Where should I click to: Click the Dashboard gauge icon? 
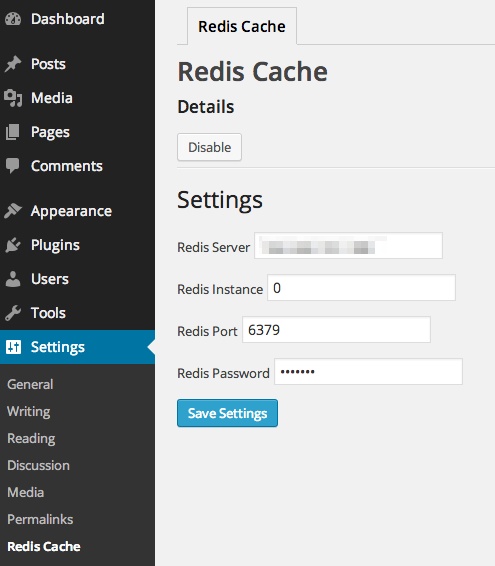click(13, 19)
